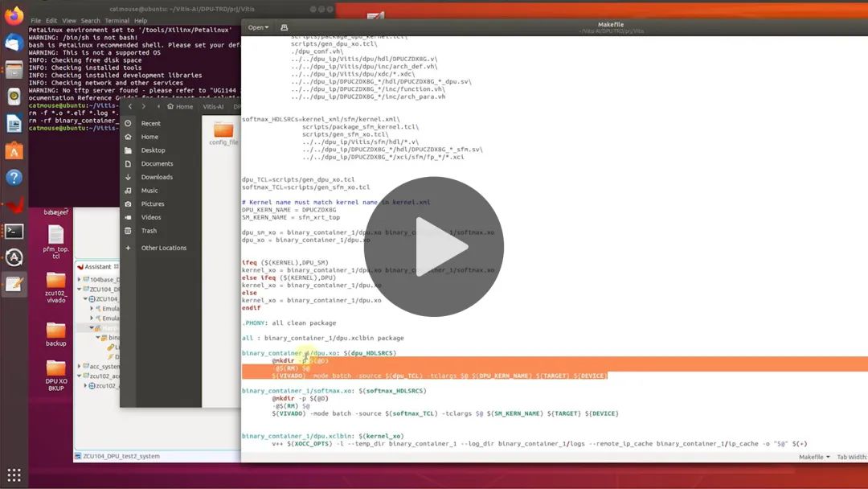This screenshot has height=489, width=868.
Task: Expand the 104base_D project in Assistant
Action: coord(79,280)
